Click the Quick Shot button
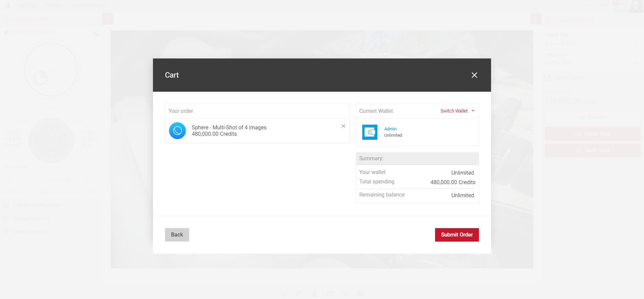Screen dimensions: 644x299 pyautogui.click(x=593, y=134)
